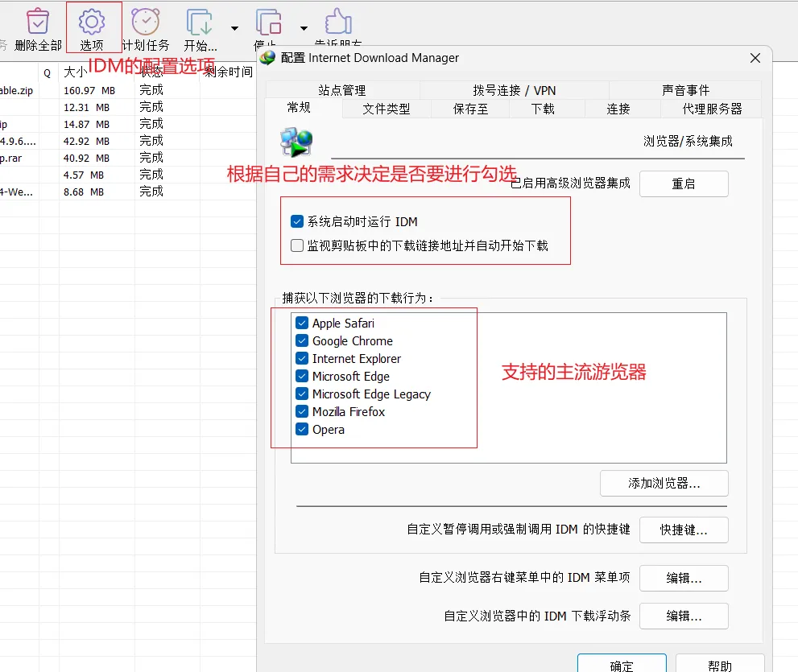Click 编辑... for the IDM download floating bar
The image size is (798, 672).
[x=684, y=616]
